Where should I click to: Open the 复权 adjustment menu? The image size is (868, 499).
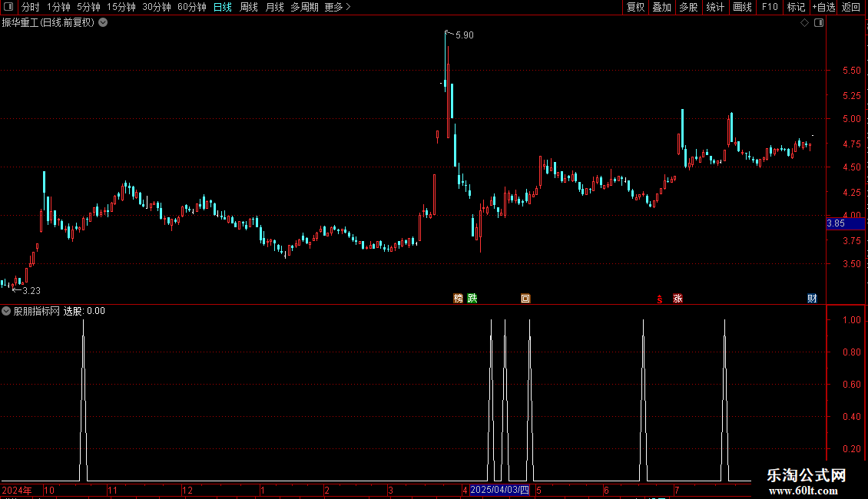pos(635,7)
